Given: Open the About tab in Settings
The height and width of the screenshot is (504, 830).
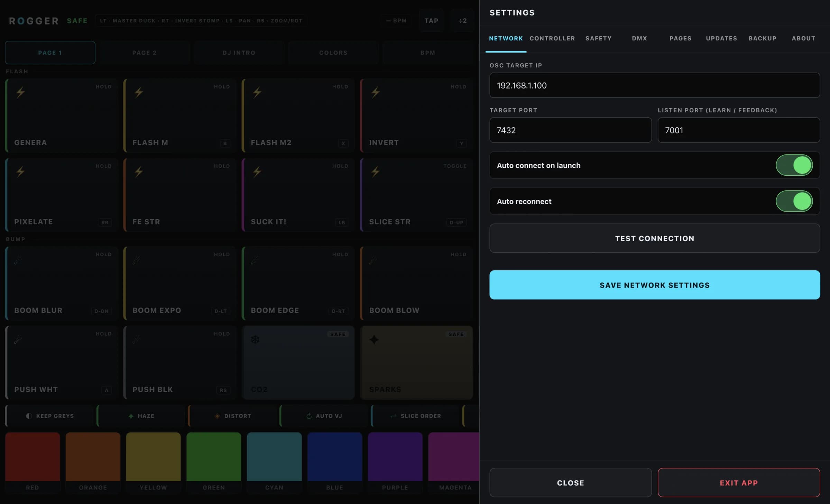Looking at the screenshot, I should pos(803,38).
